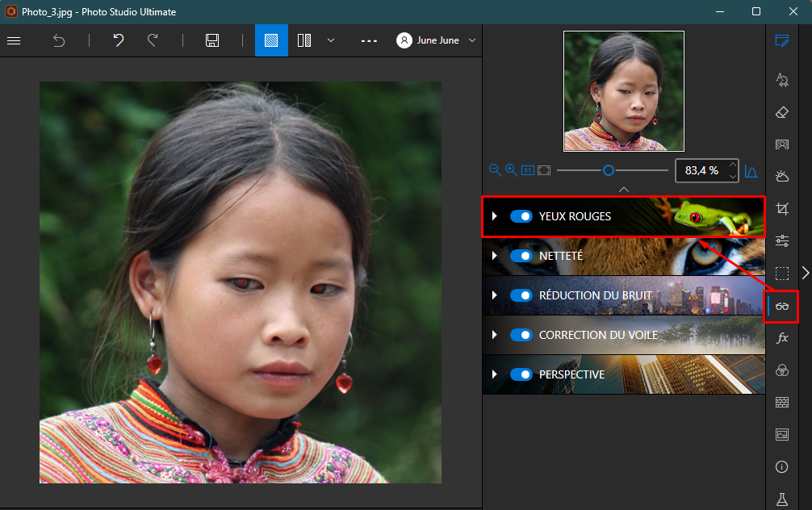The image size is (812, 510).
Task: Open the three-dots more options menu
Action: [369, 40]
